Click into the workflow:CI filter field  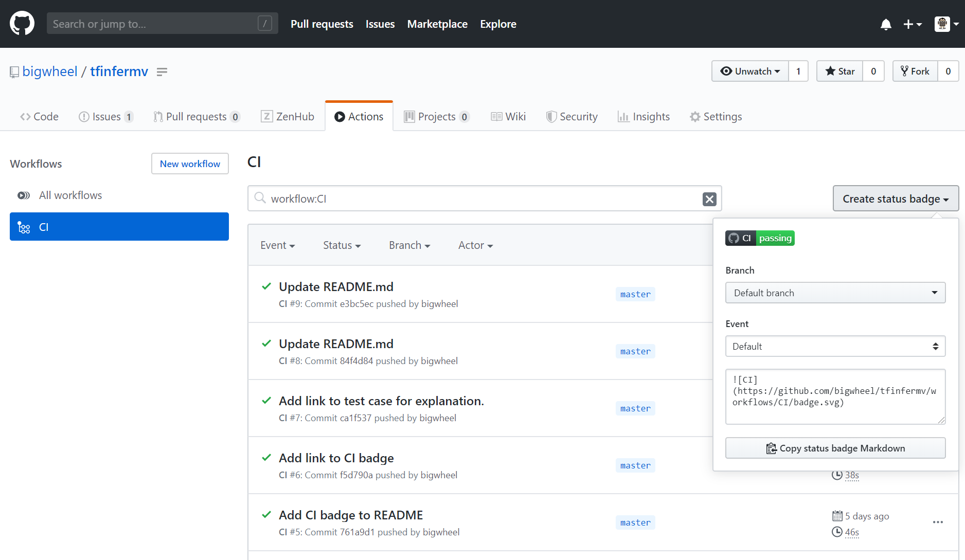(485, 198)
